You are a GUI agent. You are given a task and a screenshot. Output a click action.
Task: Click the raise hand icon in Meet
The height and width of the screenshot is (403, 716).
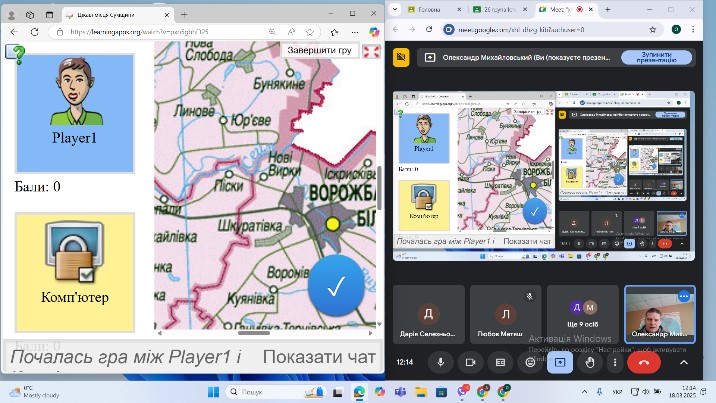[x=589, y=362]
